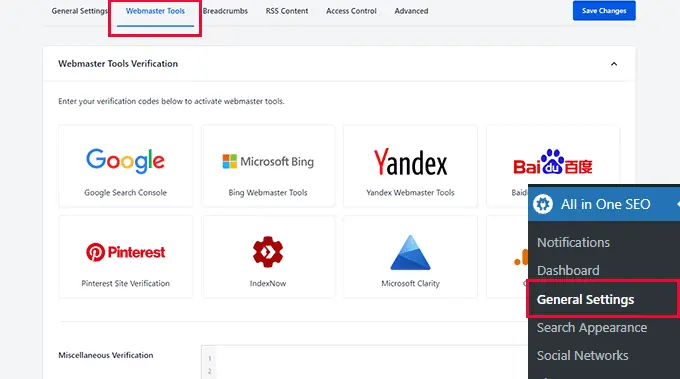Switch to the Webmaster Tools tab
The height and width of the screenshot is (379, 680).
pyautogui.click(x=155, y=11)
